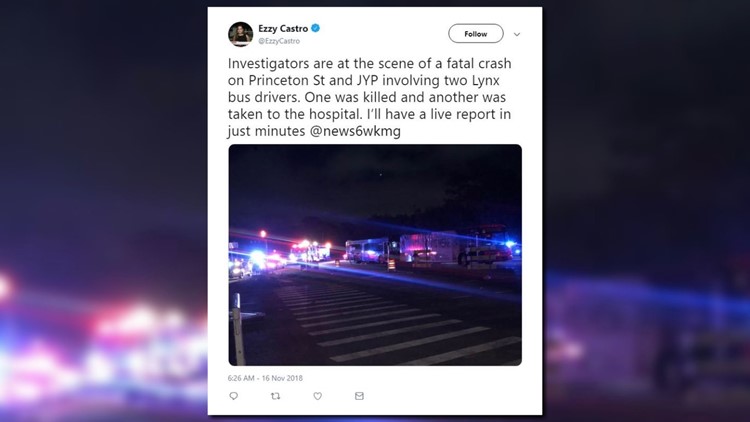The height and width of the screenshot is (422, 750).
Task: Like the tweet with heart icon
Action: pos(318,396)
